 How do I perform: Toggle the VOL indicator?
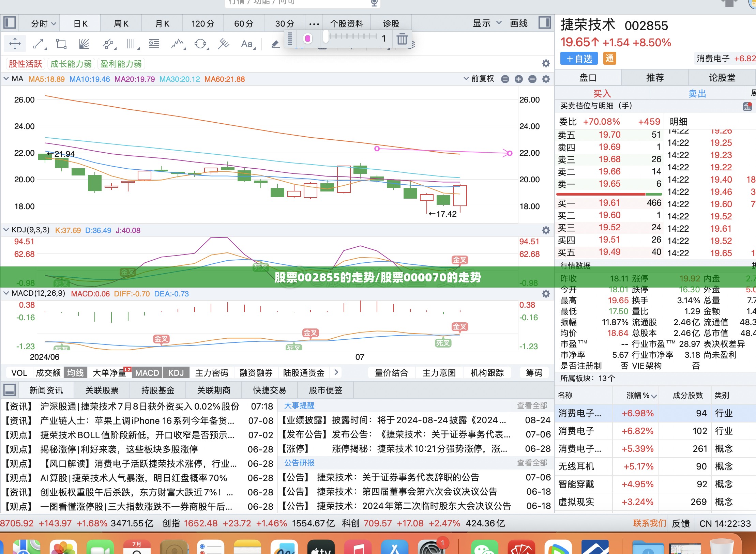click(19, 373)
